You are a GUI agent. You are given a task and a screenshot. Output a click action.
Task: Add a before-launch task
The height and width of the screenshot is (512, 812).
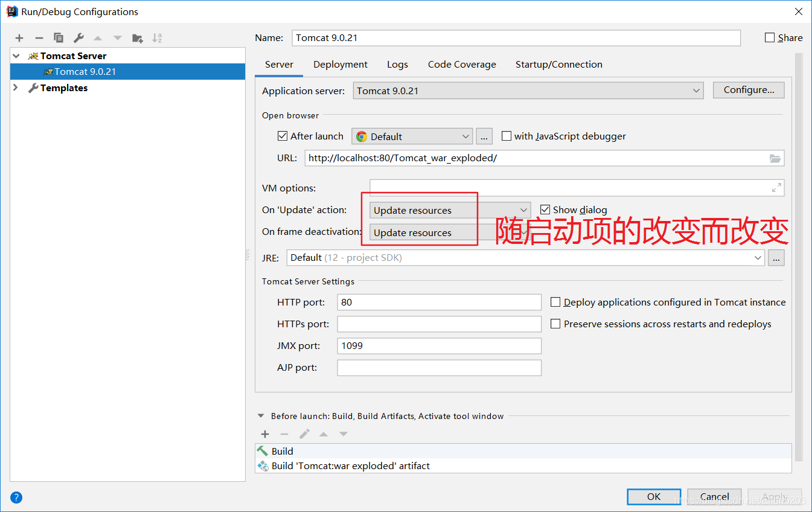pyautogui.click(x=265, y=434)
